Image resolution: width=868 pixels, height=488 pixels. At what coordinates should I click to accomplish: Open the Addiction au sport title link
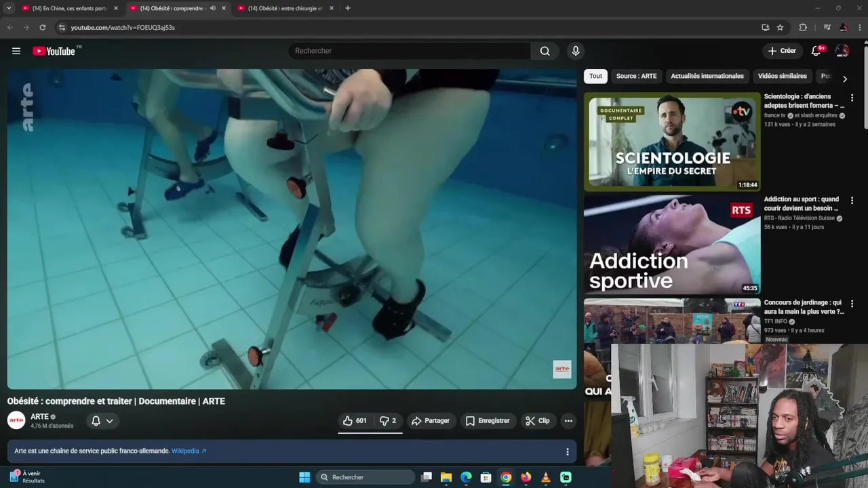(x=802, y=204)
